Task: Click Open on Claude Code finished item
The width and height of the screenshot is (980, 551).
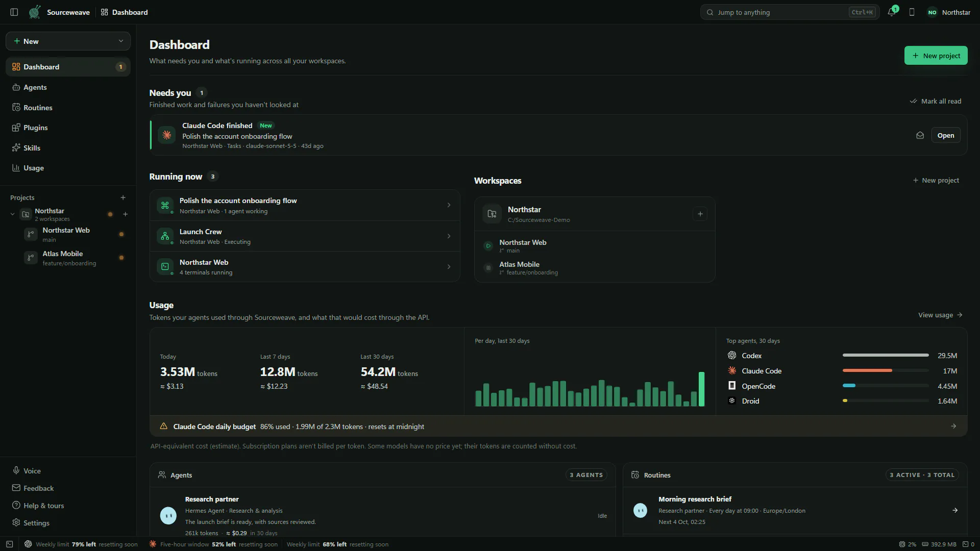Action: (x=945, y=135)
